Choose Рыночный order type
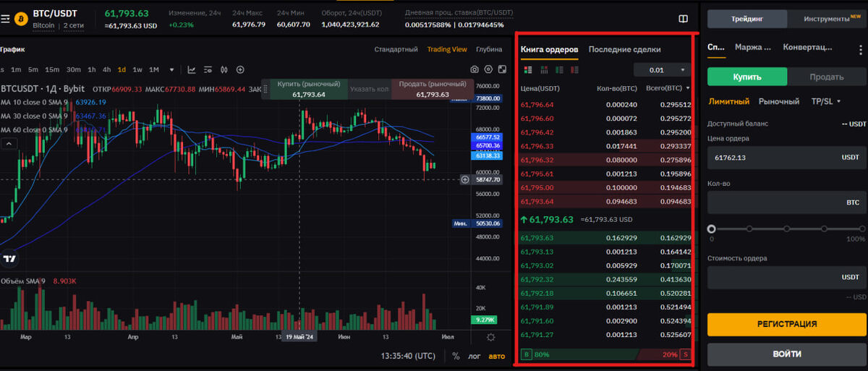The width and height of the screenshot is (868, 371). 779,101
